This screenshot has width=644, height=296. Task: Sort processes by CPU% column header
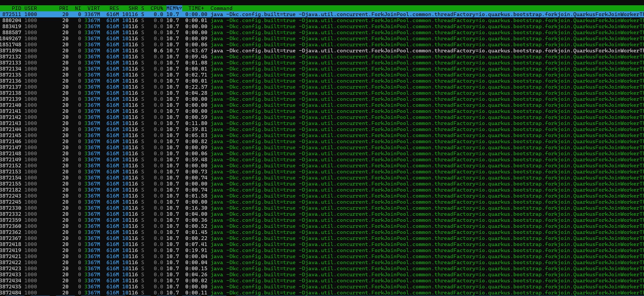[156, 8]
